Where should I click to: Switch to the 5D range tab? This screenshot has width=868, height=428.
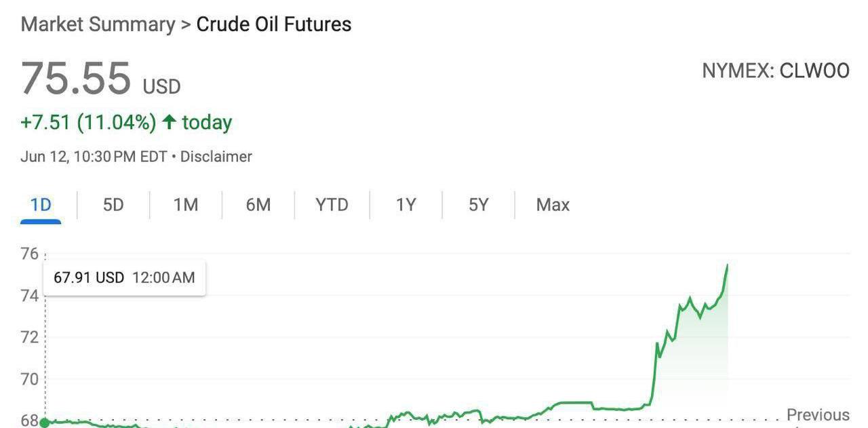(x=113, y=205)
